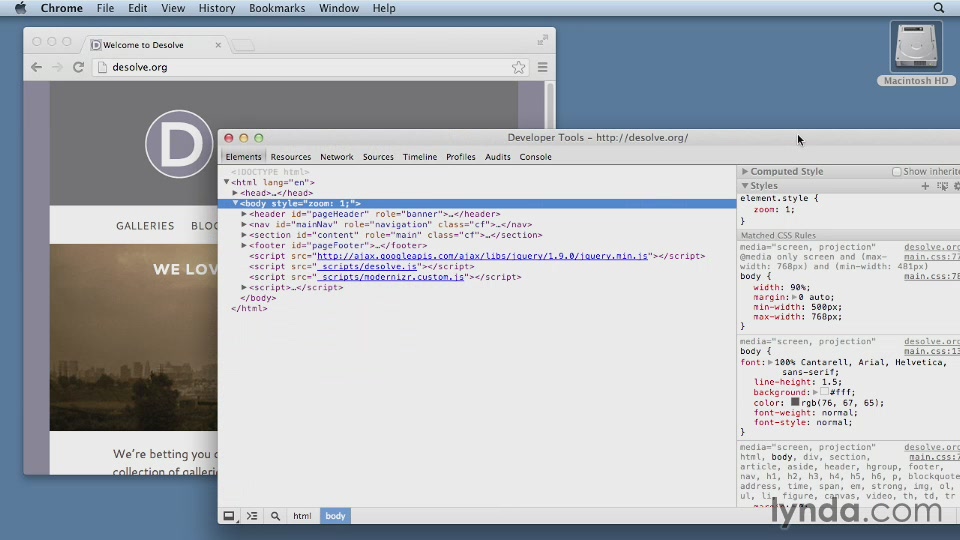The width and height of the screenshot is (960, 540).
Task: Expand the collapsed script node
Action: pyautogui.click(x=244, y=287)
